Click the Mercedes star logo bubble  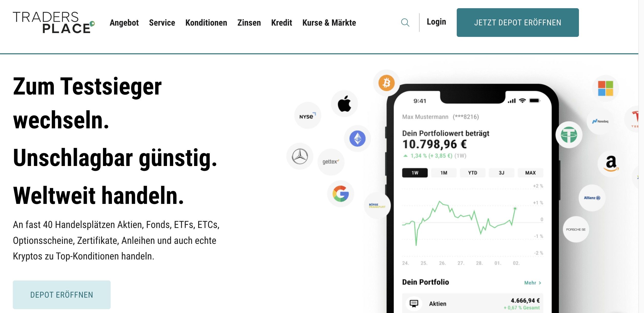click(300, 156)
